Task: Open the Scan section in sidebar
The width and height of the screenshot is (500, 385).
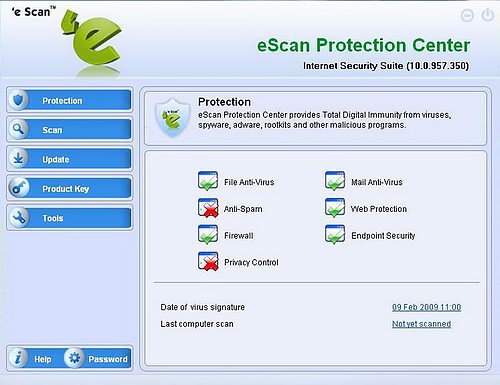Action: (70, 129)
